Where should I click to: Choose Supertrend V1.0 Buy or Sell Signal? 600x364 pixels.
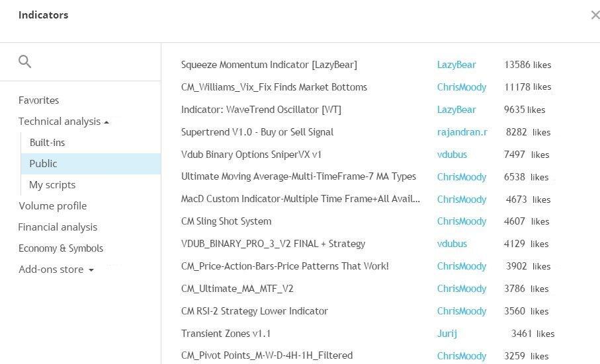257,132
